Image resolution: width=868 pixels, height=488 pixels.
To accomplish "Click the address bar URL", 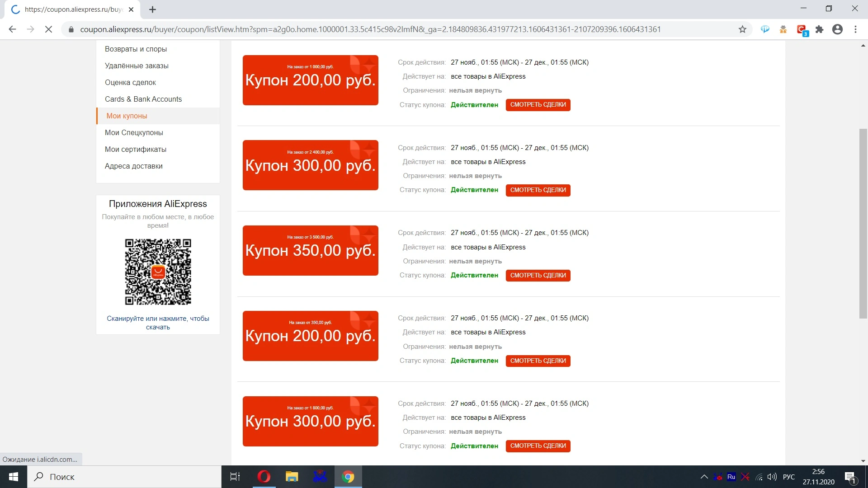I will coord(370,29).
